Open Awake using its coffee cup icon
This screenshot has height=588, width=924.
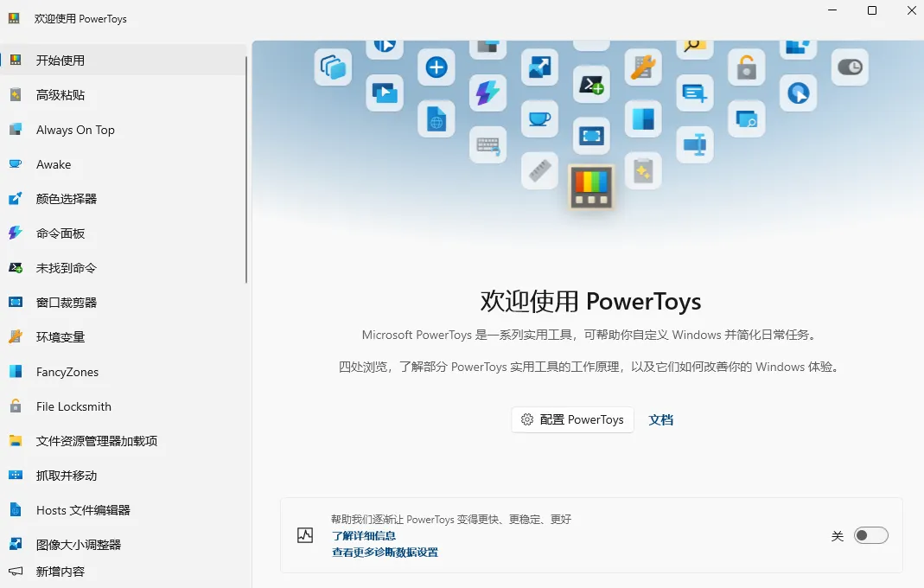pyautogui.click(x=16, y=164)
